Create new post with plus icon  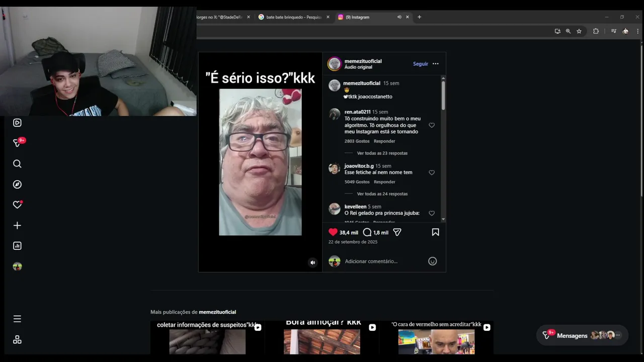[17, 226]
